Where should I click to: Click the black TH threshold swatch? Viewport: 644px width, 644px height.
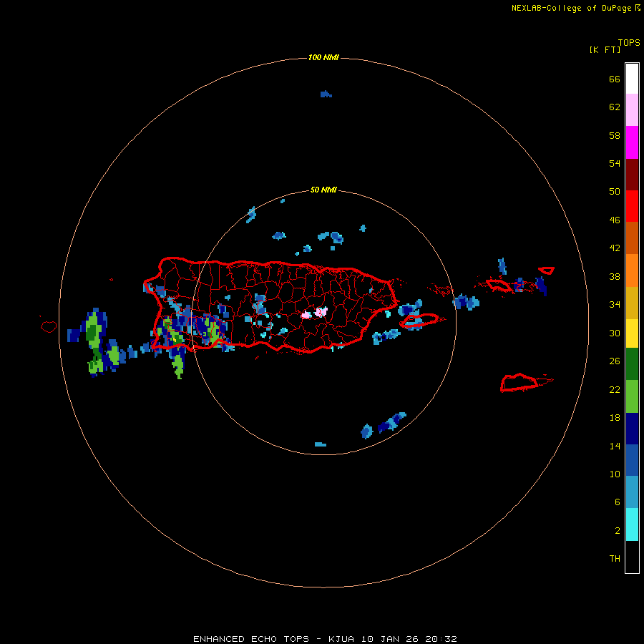pos(632,557)
